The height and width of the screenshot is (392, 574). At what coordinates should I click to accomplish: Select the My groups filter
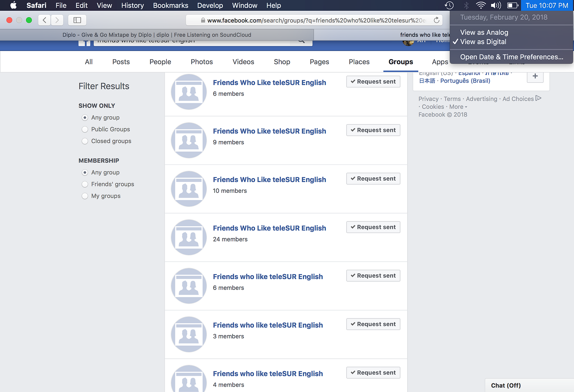click(x=85, y=196)
